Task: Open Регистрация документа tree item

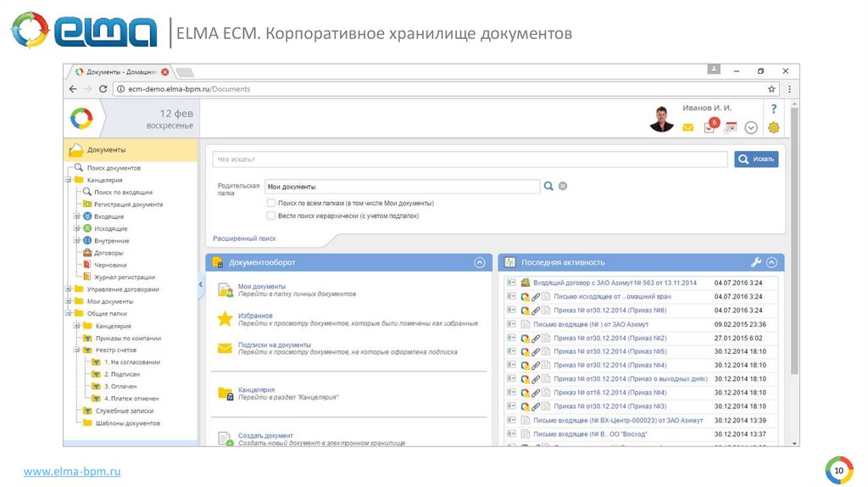Action: pyautogui.click(x=129, y=204)
